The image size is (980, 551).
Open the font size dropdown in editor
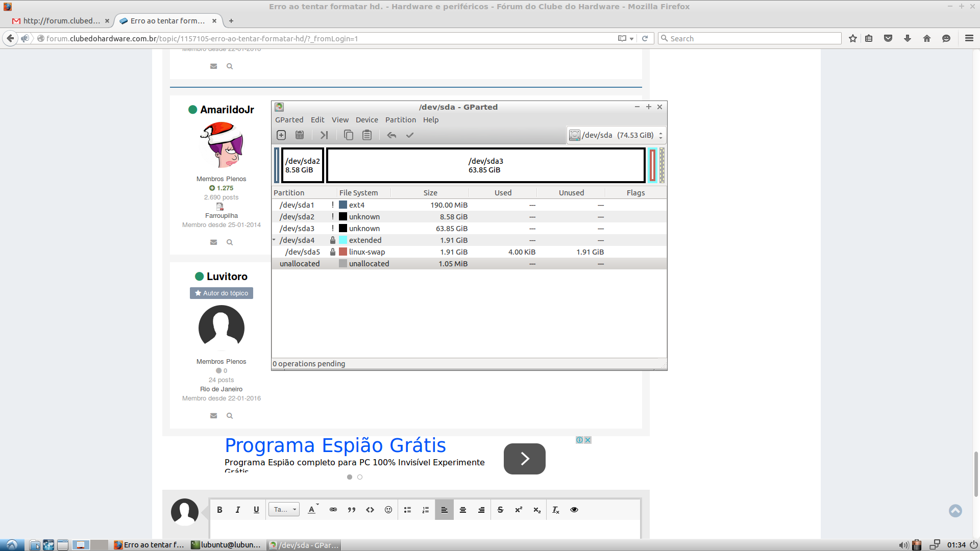284,510
